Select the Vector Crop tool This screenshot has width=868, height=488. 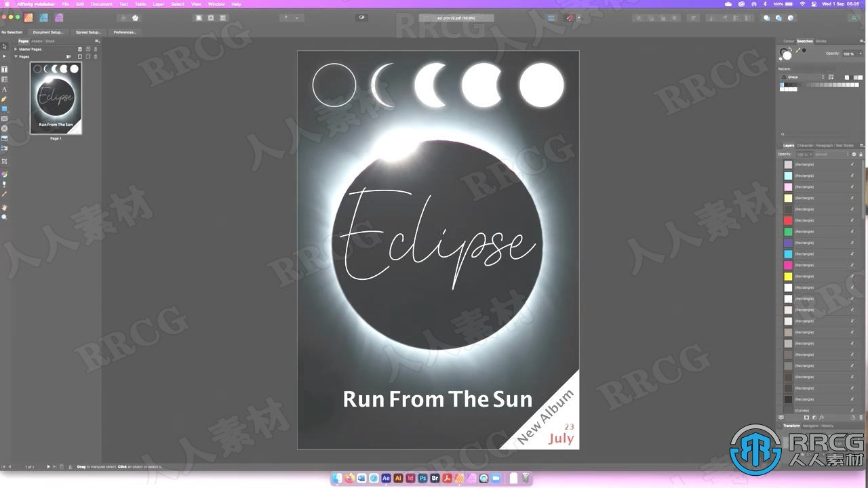pos(5,161)
